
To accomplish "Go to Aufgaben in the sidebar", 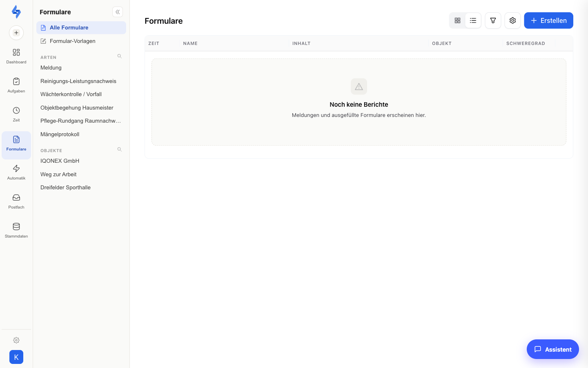I will (16, 85).
